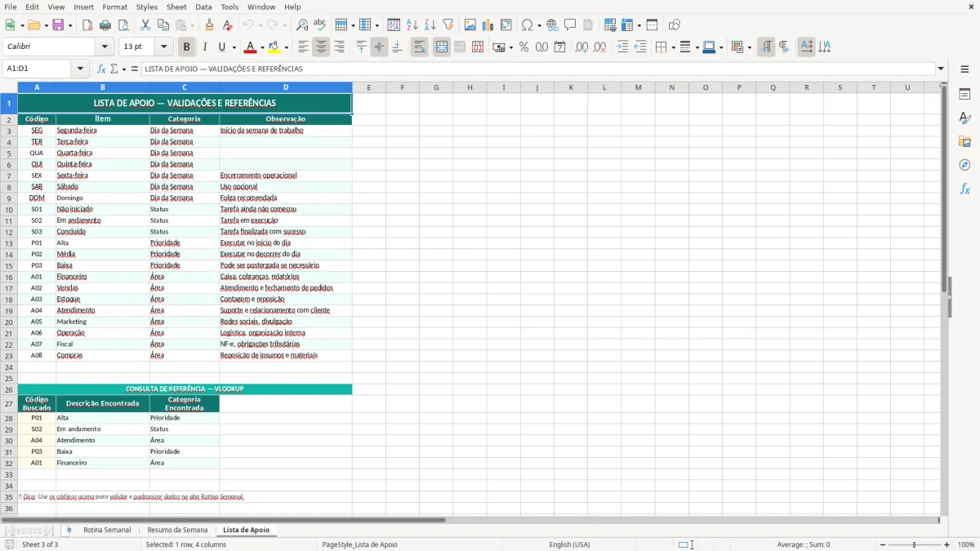Add a decimal place
The width and height of the screenshot is (980, 551).
[x=581, y=47]
